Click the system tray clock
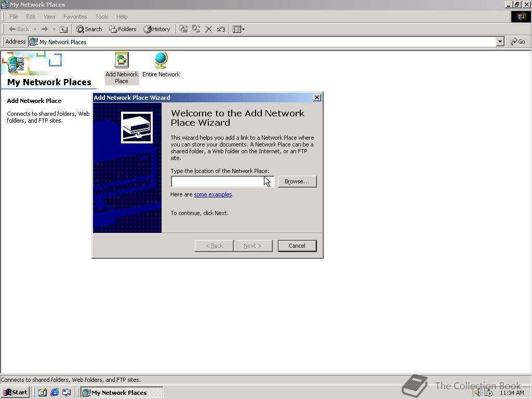The width and height of the screenshot is (532, 399). pyautogui.click(x=512, y=393)
